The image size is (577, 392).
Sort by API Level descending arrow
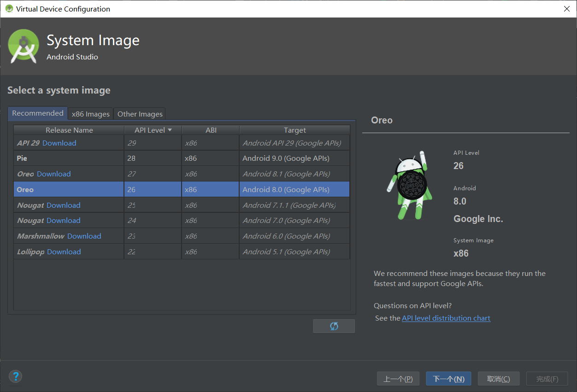point(170,130)
